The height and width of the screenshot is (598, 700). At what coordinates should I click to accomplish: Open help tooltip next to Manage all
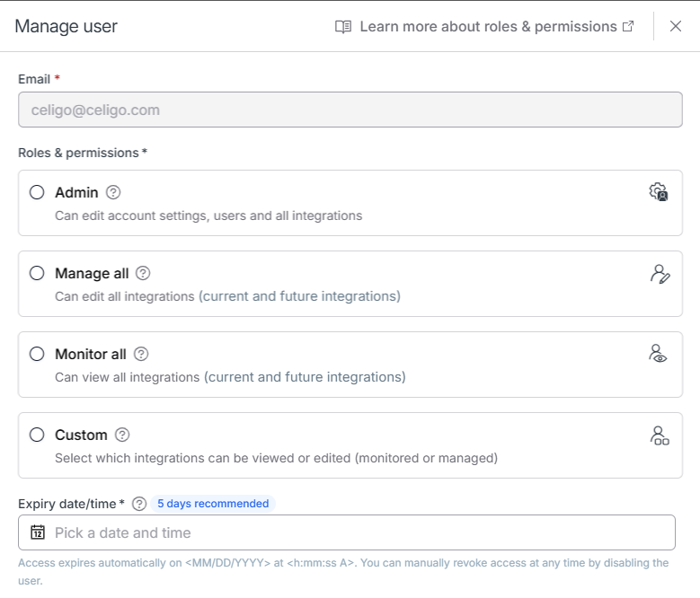click(143, 273)
